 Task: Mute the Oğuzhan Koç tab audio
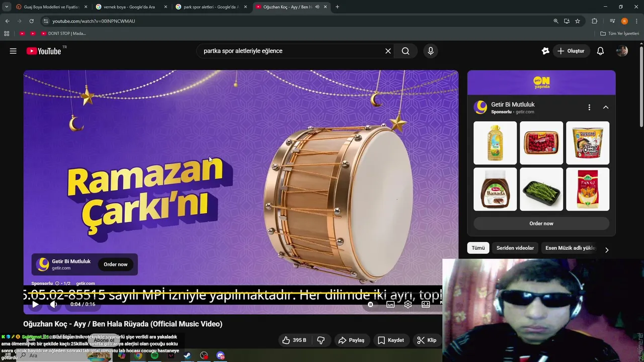317,7
